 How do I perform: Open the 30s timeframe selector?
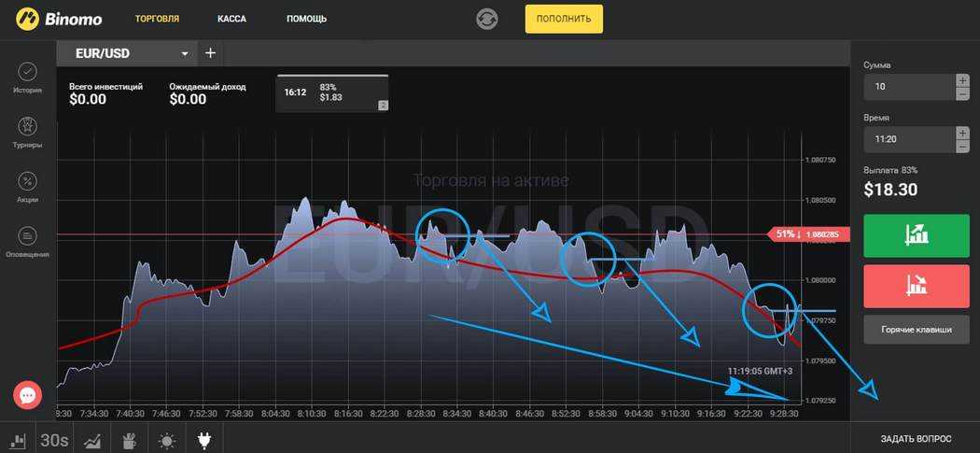(x=54, y=440)
